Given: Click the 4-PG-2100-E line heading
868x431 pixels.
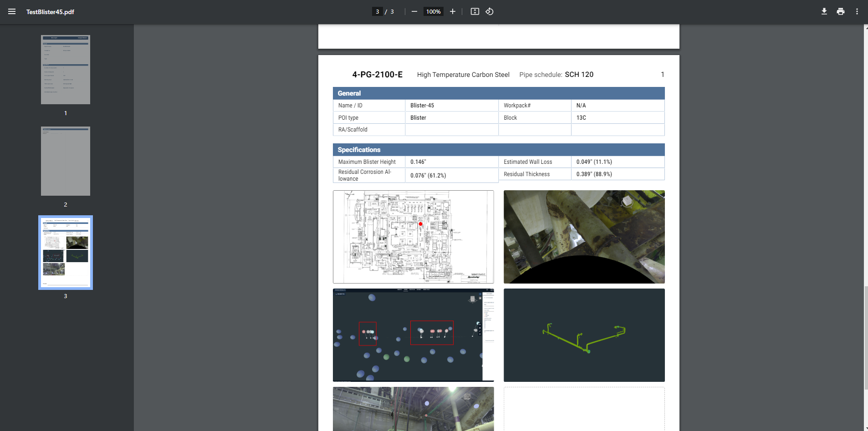Looking at the screenshot, I should [x=377, y=75].
